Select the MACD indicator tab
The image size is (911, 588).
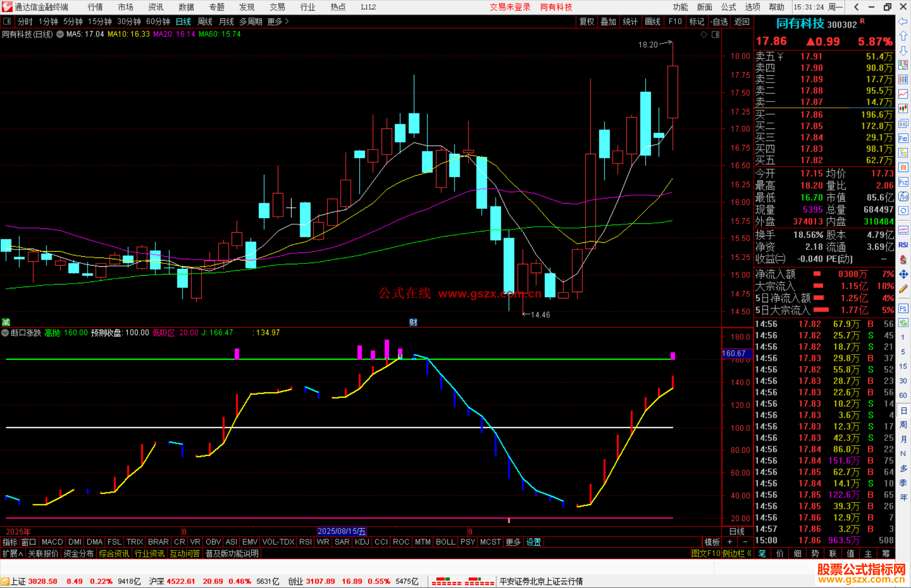coord(52,542)
